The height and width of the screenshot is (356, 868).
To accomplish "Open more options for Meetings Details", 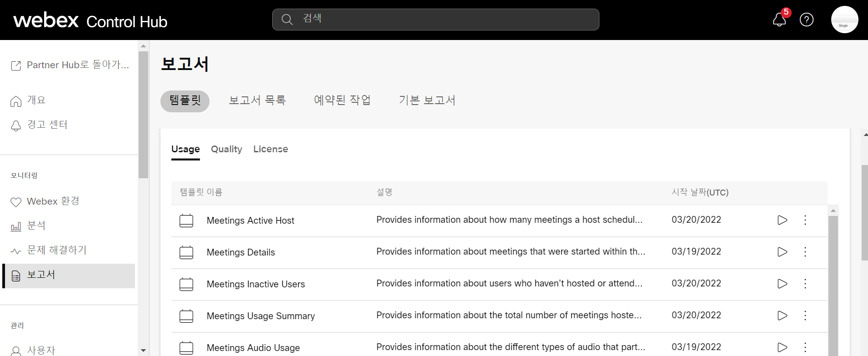I will pyautogui.click(x=805, y=252).
